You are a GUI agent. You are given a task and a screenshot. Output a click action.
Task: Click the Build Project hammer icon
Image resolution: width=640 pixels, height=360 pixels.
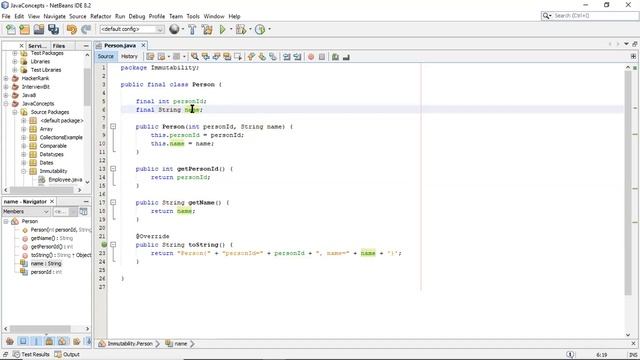pos(192,29)
